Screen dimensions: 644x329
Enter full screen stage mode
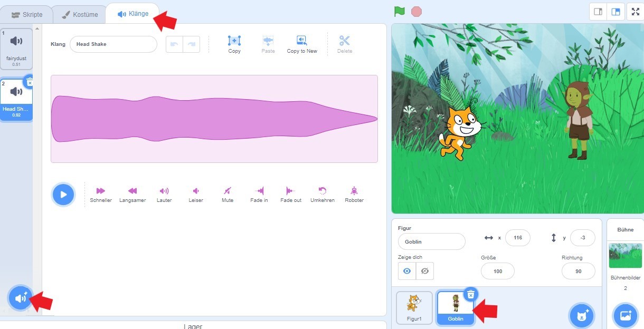635,12
